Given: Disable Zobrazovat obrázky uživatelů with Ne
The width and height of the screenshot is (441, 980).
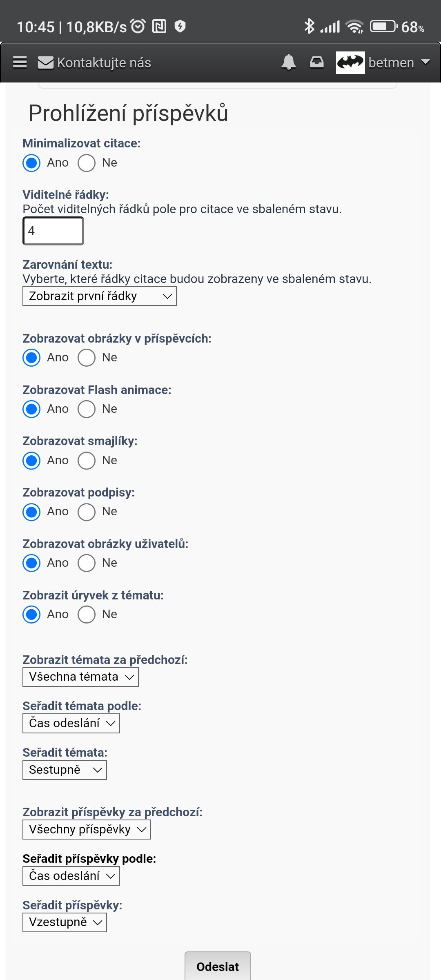Looking at the screenshot, I should (x=87, y=563).
